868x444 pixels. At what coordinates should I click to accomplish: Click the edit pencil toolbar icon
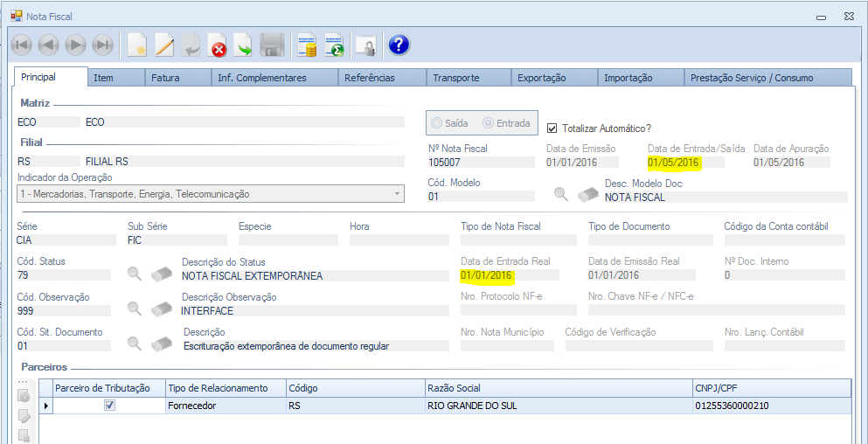click(164, 45)
